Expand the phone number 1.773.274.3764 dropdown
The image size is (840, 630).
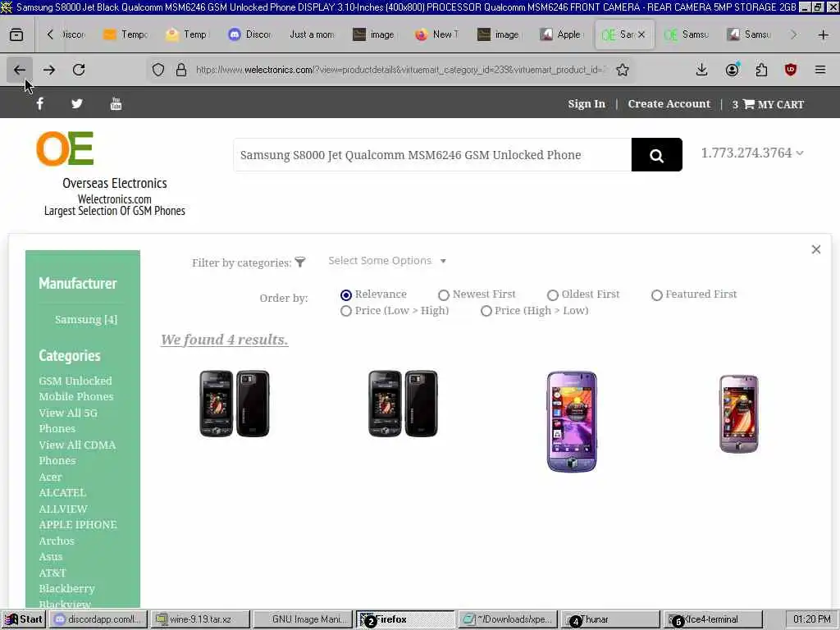coord(751,153)
